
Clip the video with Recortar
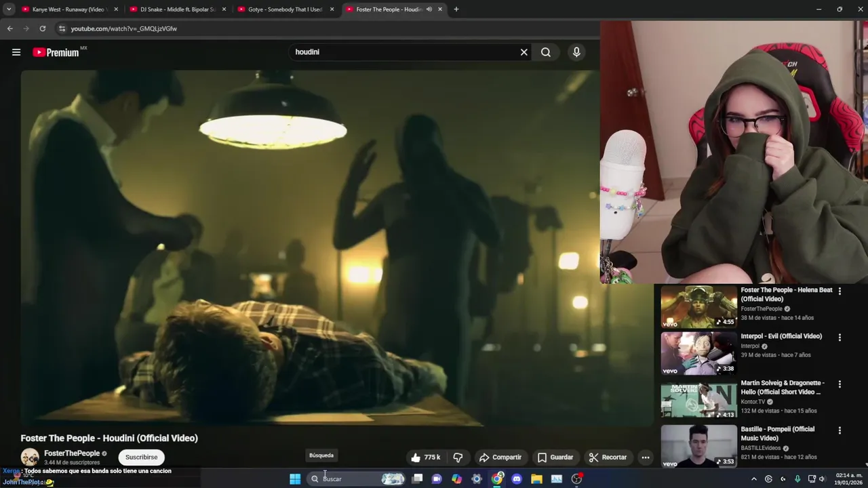(608, 457)
